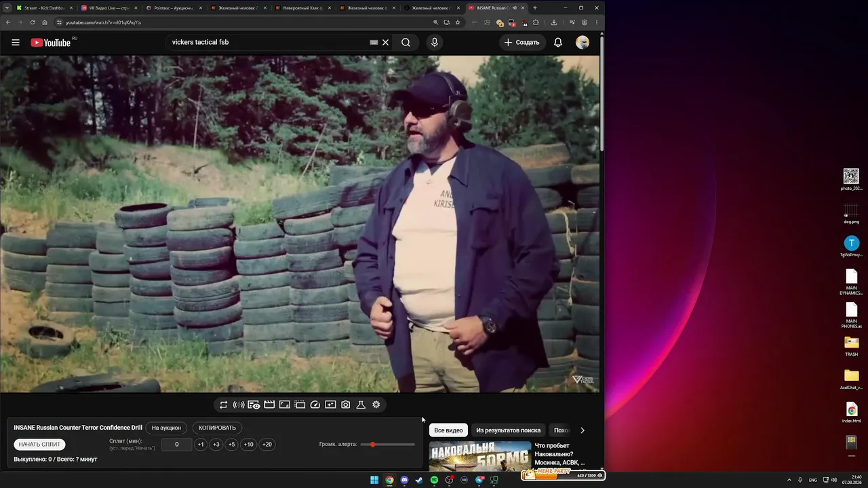Open the flask experiments icon
The height and width of the screenshot is (488, 868).
point(361,405)
